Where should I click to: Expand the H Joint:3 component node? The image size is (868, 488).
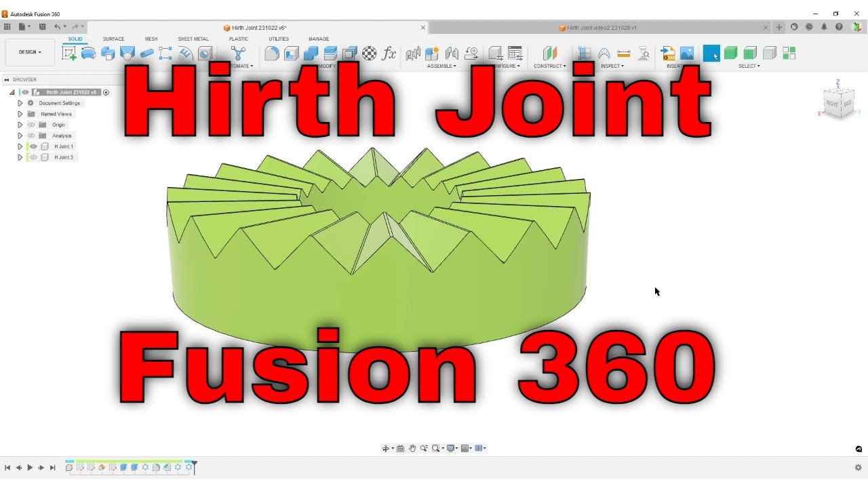(20, 157)
